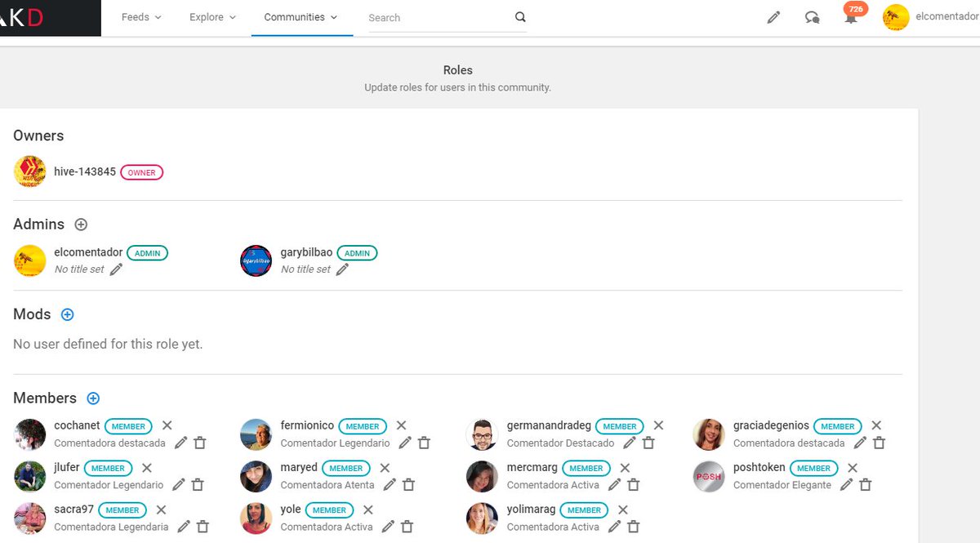
Task: Open yolimarag member profile link
Action: pyautogui.click(x=531, y=510)
